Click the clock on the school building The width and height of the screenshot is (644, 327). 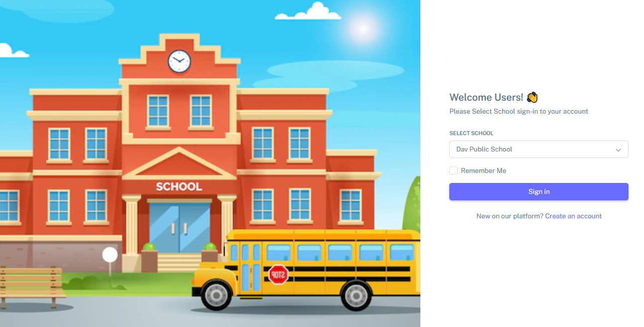[179, 61]
